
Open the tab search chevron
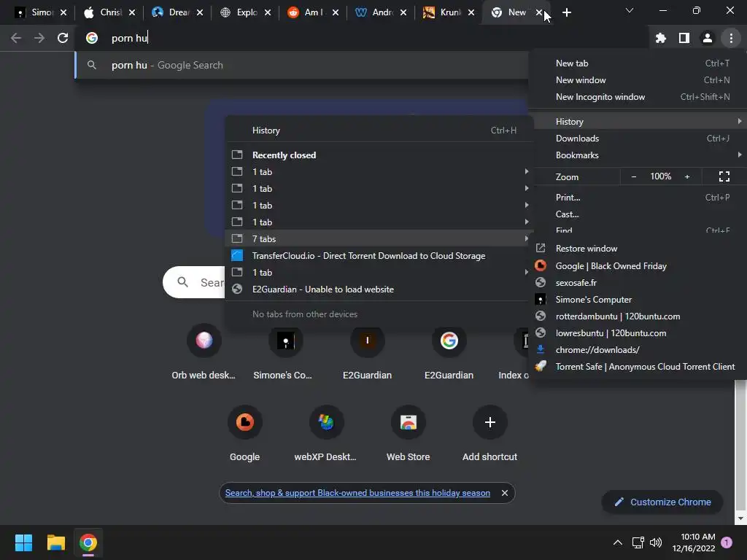tap(630, 10)
